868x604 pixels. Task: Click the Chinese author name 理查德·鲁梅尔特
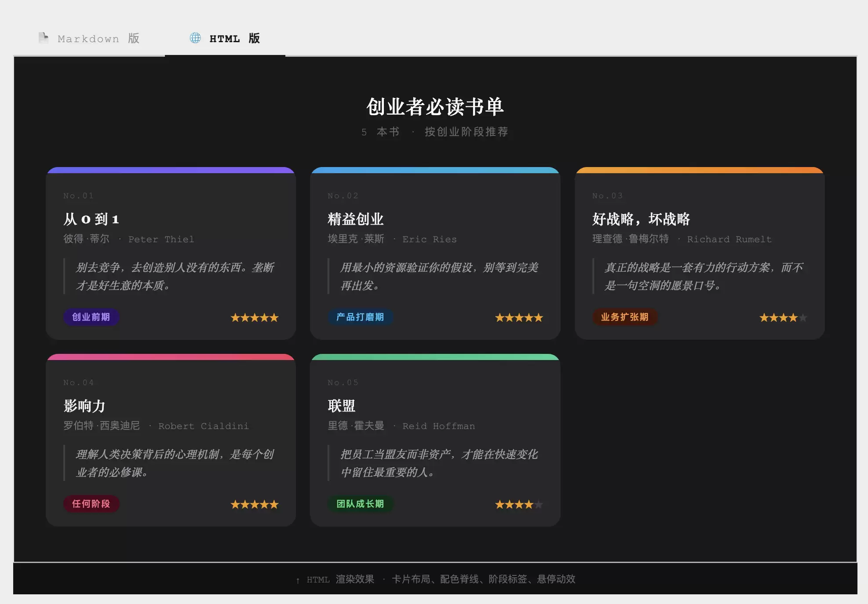pos(630,239)
